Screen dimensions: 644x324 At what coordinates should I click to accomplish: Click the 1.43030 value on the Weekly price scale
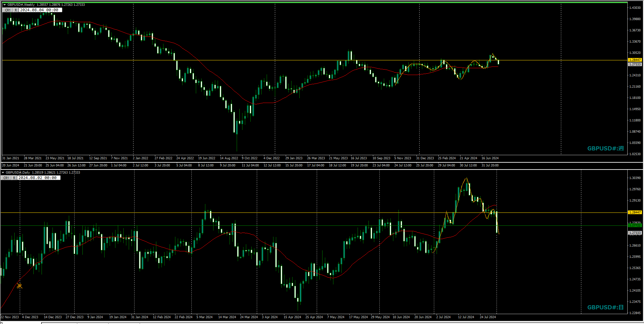pos(635,8)
